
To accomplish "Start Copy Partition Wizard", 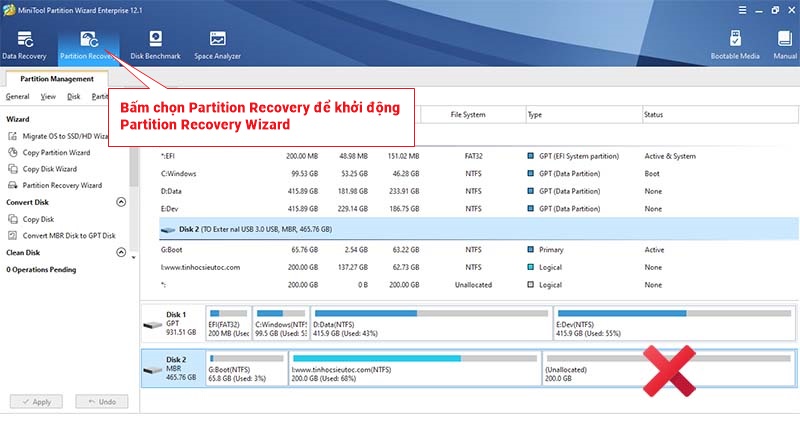I will point(49,153).
